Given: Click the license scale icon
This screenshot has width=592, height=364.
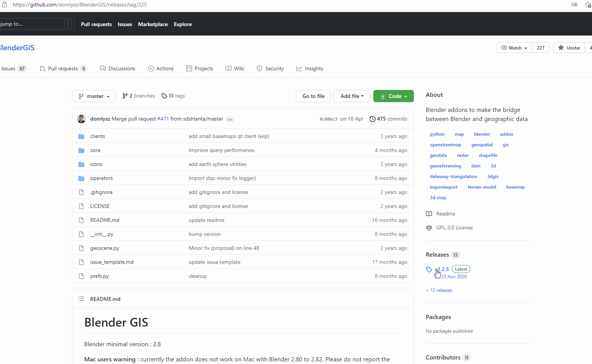Looking at the screenshot, I should pyautogui.click(x=429, y=228).
